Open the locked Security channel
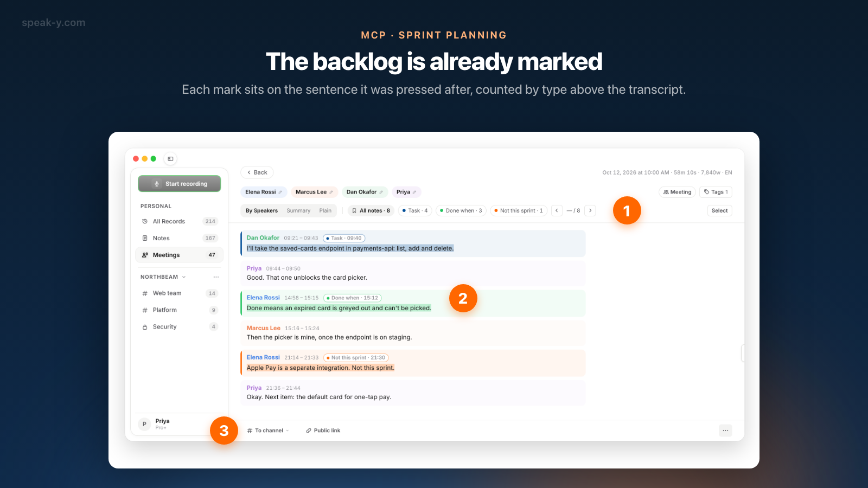This screenshot has height=488, width=868. coord(179,327)
